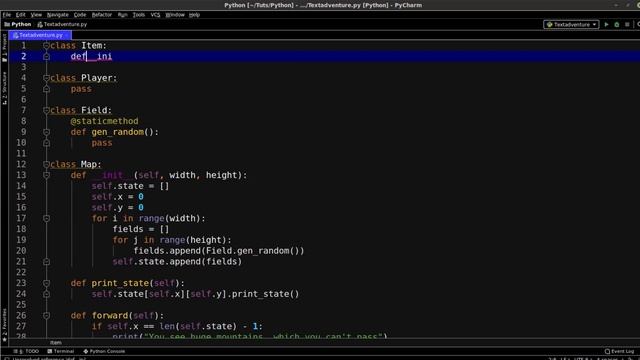The height and width of the screenshot is (360, 640).
Task: Select the Textadventure.py editor tab
Action: tap(40, 35)
